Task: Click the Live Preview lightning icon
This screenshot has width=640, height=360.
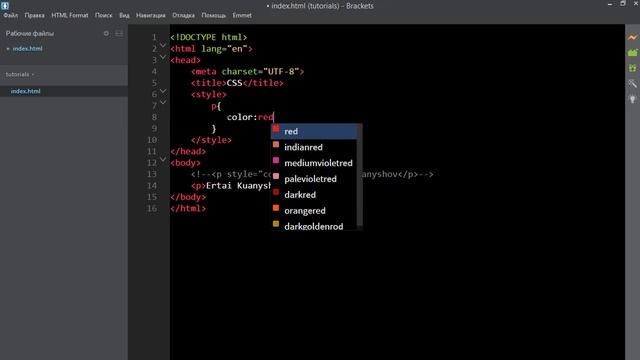Action: tap(632, 38)
